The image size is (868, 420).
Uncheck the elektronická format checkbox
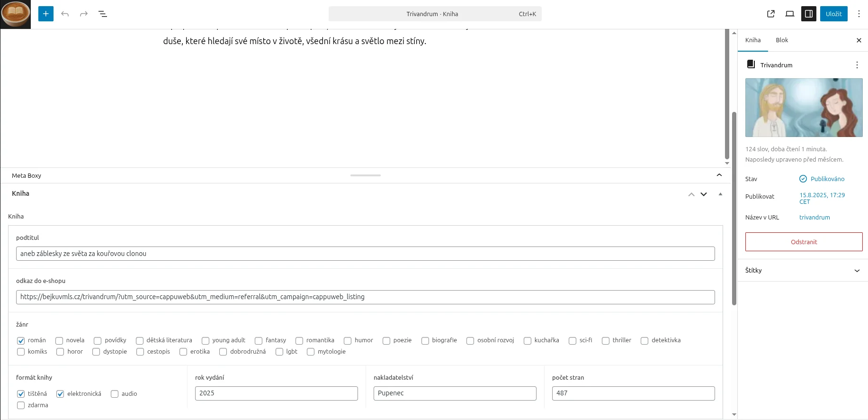pyautogui.click(x=60, y=394)
